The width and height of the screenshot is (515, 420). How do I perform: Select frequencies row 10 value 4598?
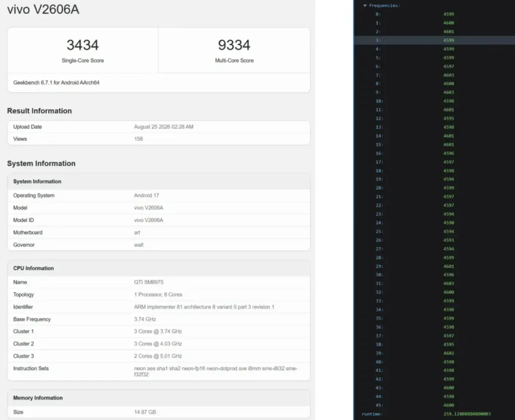[449, 101]
